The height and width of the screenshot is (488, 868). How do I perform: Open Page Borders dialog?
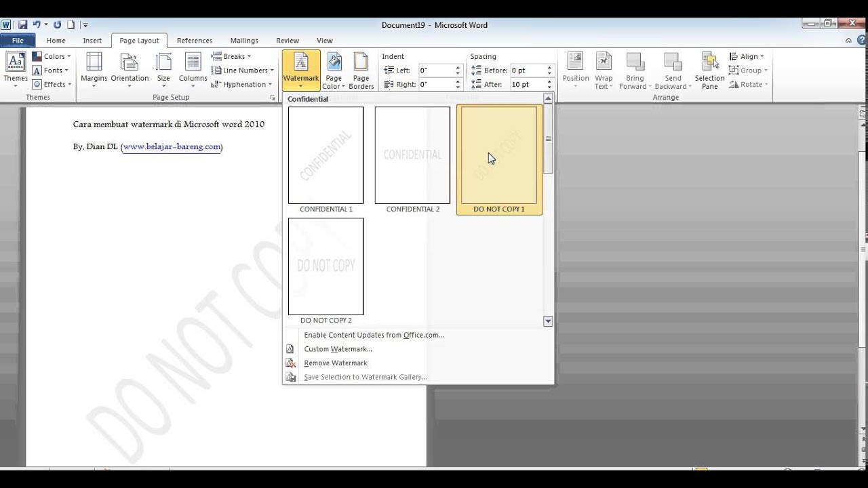(x=361, y=70)
